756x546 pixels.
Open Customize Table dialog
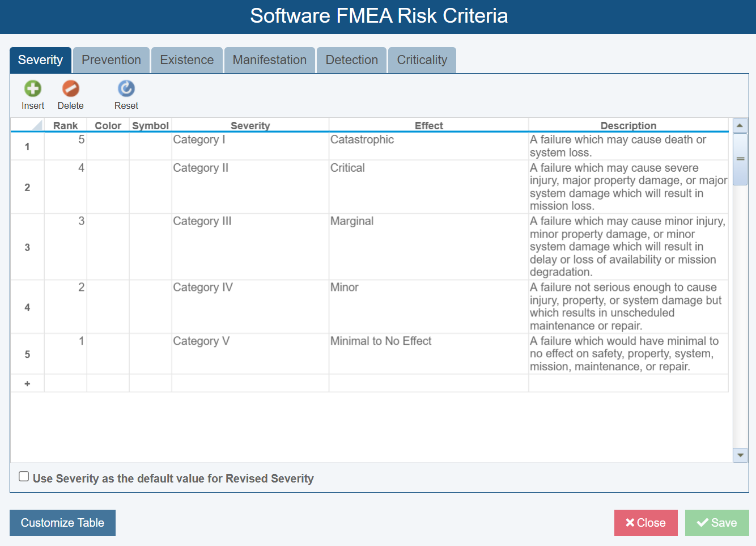[62, 523]
